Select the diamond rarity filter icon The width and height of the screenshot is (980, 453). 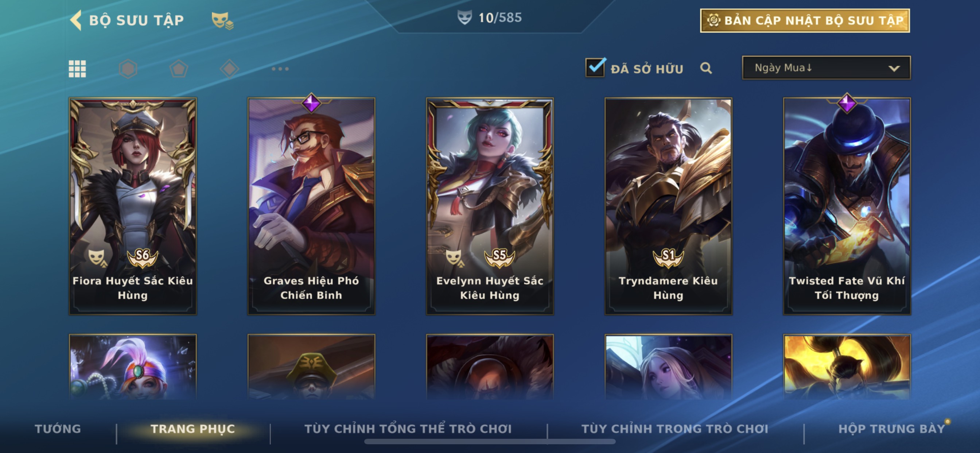click(x=229, y=69)
